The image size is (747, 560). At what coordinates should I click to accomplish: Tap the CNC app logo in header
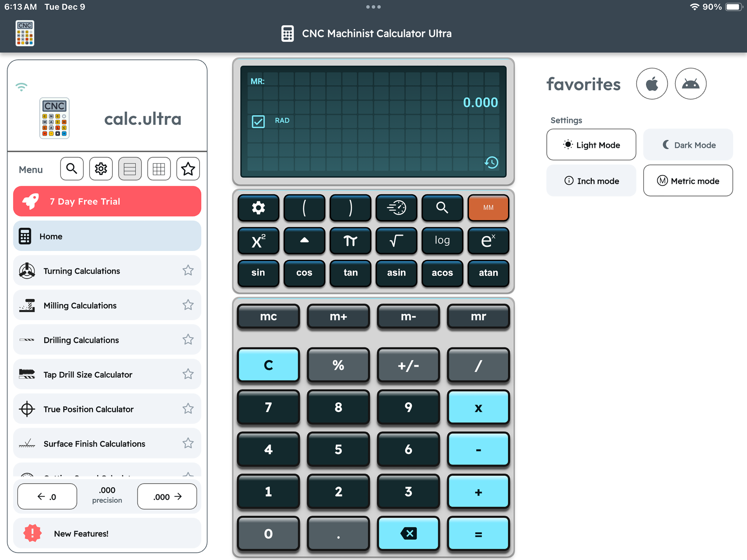click(25, 33)
